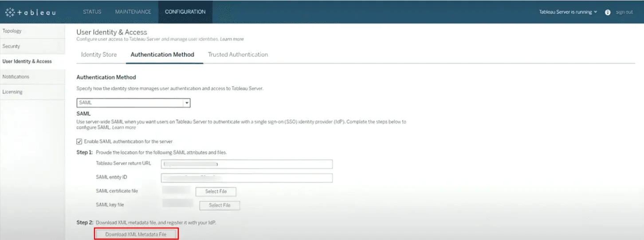Expand the Tableau Server is running dropdown
The height and width of the screenshot is (240, 644).
click(x=568, y=12)
